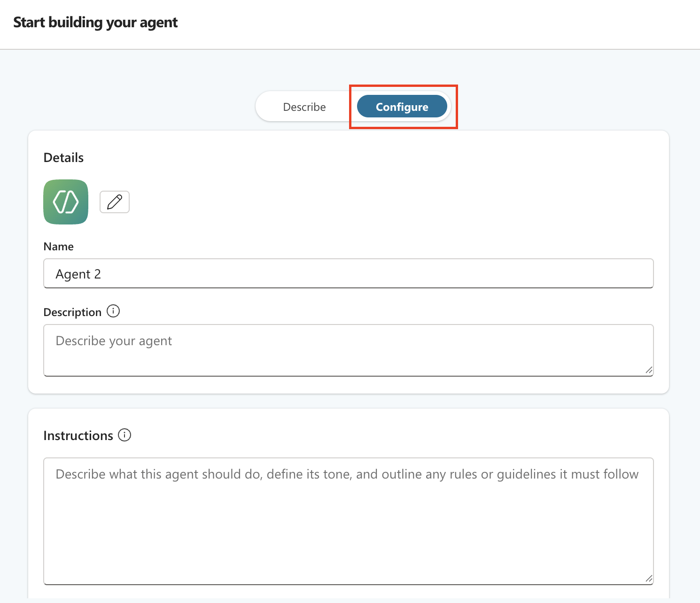Click the Name field label
Screen dimensions: 700x603
59,247
